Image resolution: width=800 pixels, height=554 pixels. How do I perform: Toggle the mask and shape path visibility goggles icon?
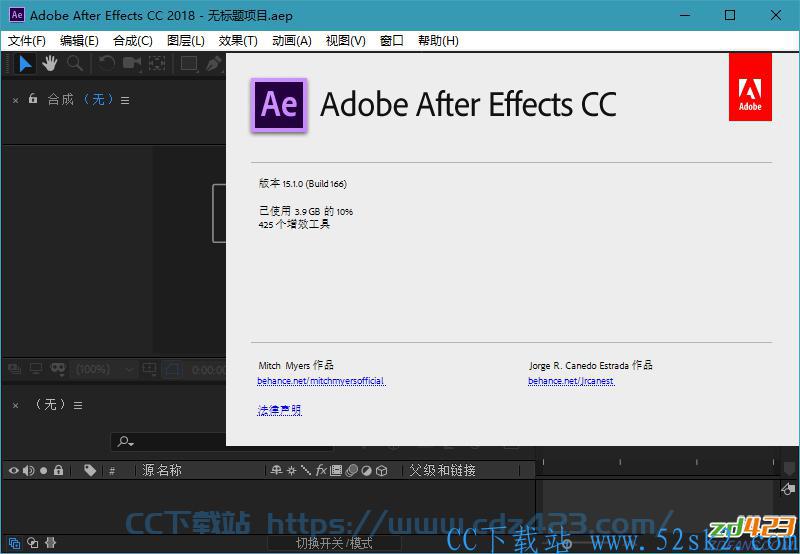click(58, 369)
